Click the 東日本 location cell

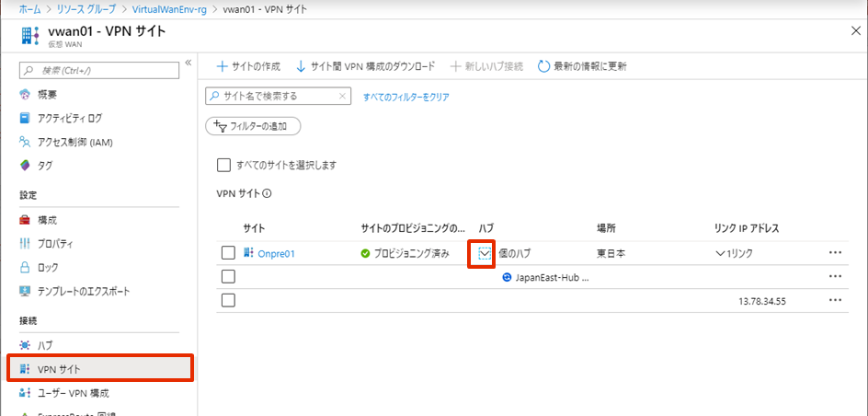(x=611, y=254)
